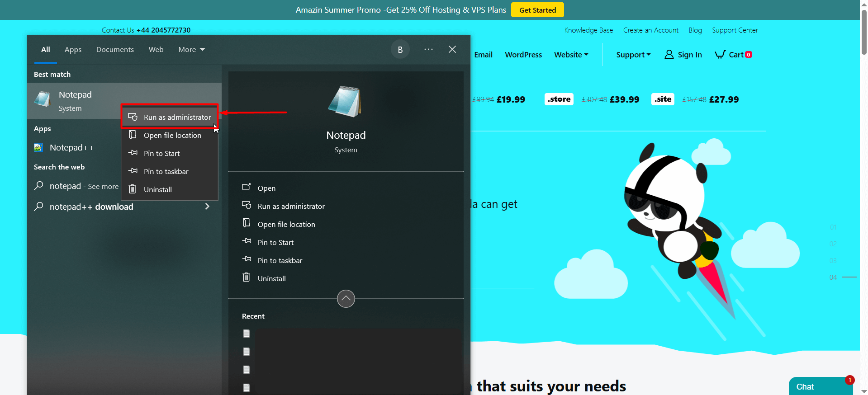The width and height of the screenshot is (868, 395).
Task: Click the Pin to Start icon in the preview pane
Action: [247, 241]
